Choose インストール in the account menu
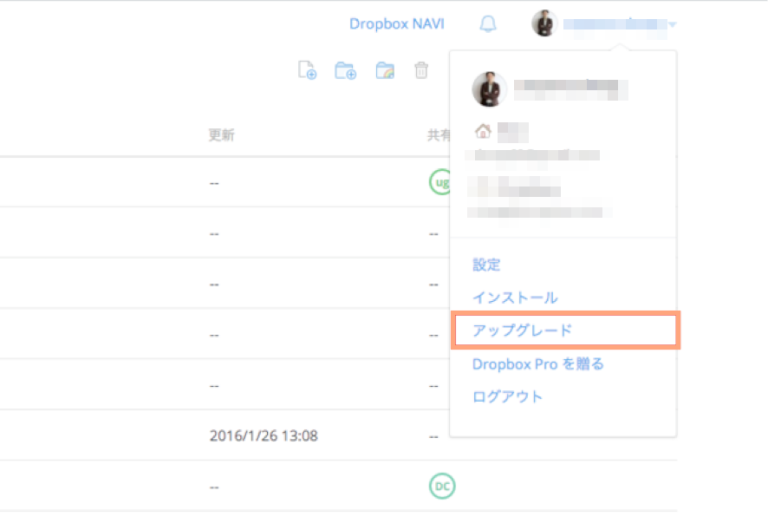 coord(514,298)
